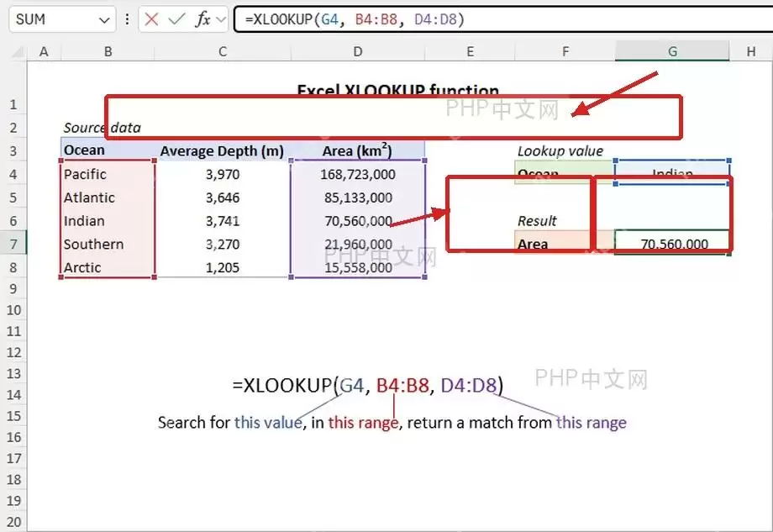This screenshot has width=773, height=532.
Task: Click the "Ocean" table header cell
Action: (x=108, y=150)
